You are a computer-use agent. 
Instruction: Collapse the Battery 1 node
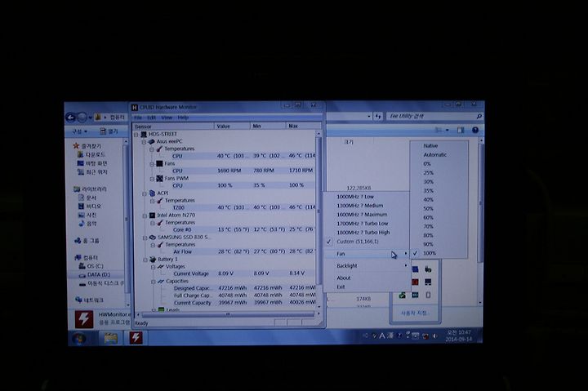[145, 260]
